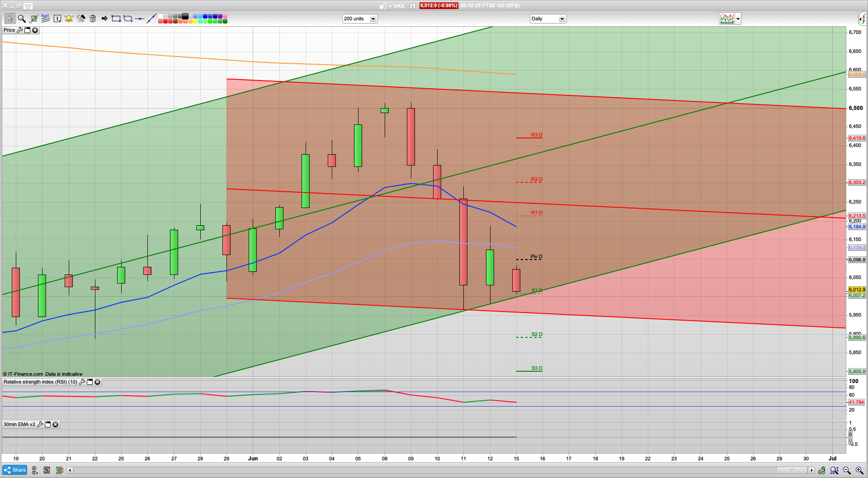
Task: Select the arrow drawing tool
Action: pyautogui.click(x=104, y=19)
